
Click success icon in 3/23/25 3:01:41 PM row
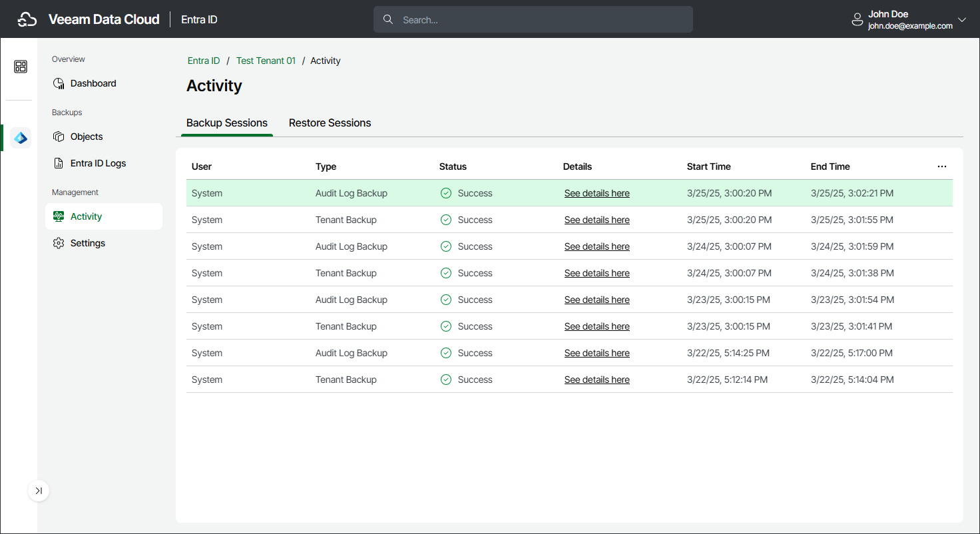pyautogui.click(x=446, y=326)
